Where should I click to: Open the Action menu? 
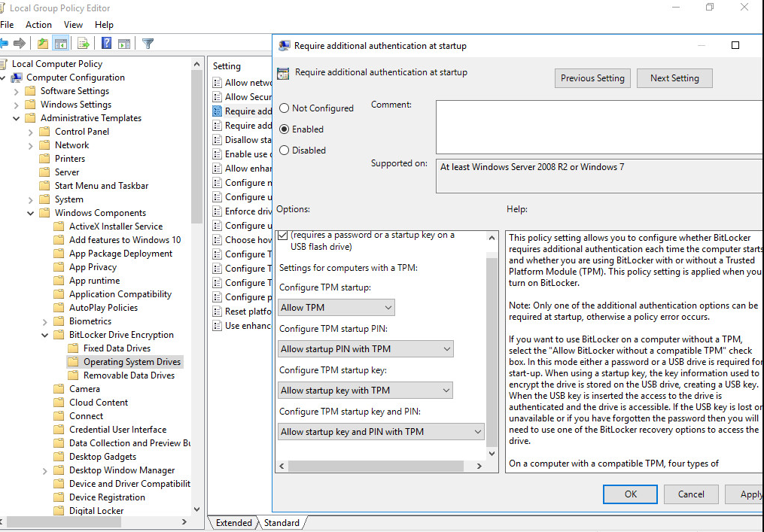point(38,25)
